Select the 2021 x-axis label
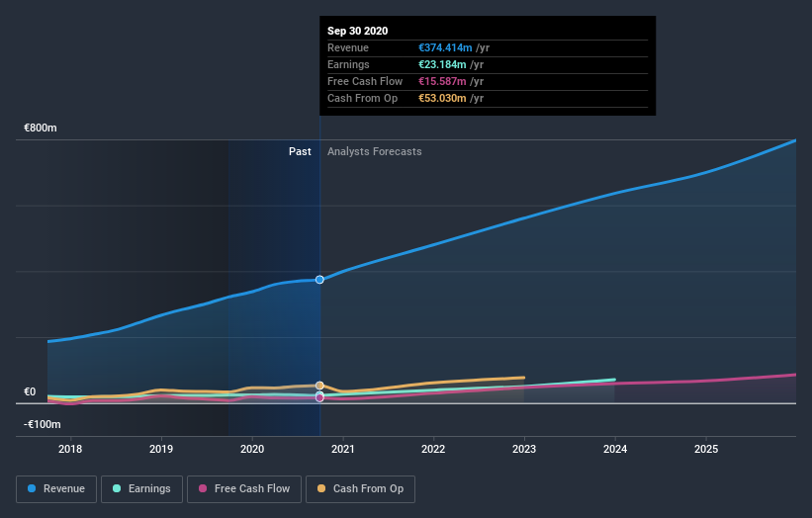 343,449
